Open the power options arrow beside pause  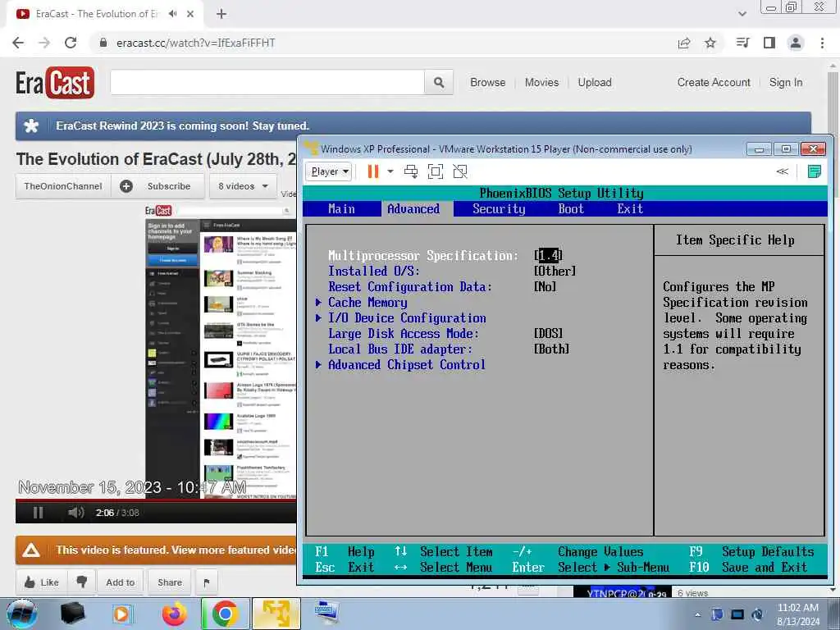point(390,171)
